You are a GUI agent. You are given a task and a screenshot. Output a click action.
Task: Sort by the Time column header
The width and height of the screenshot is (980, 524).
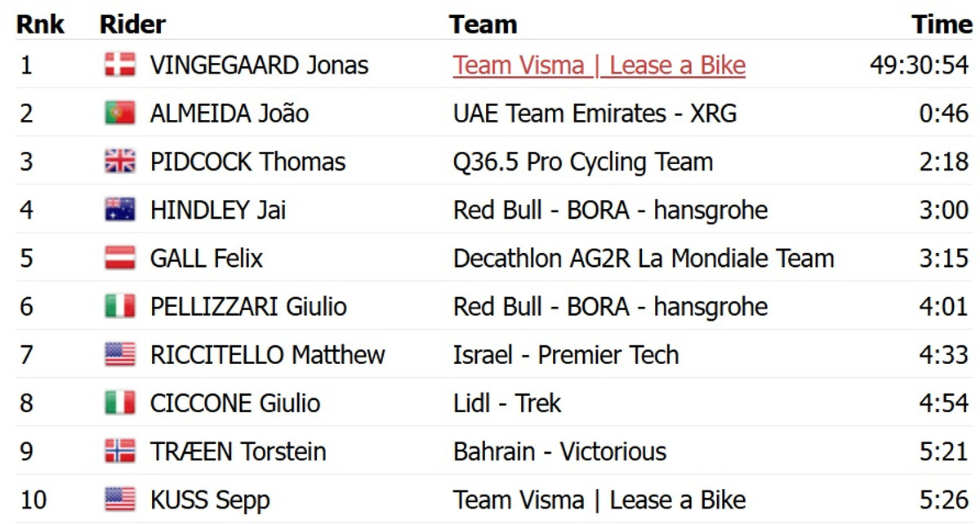(942, 24)
